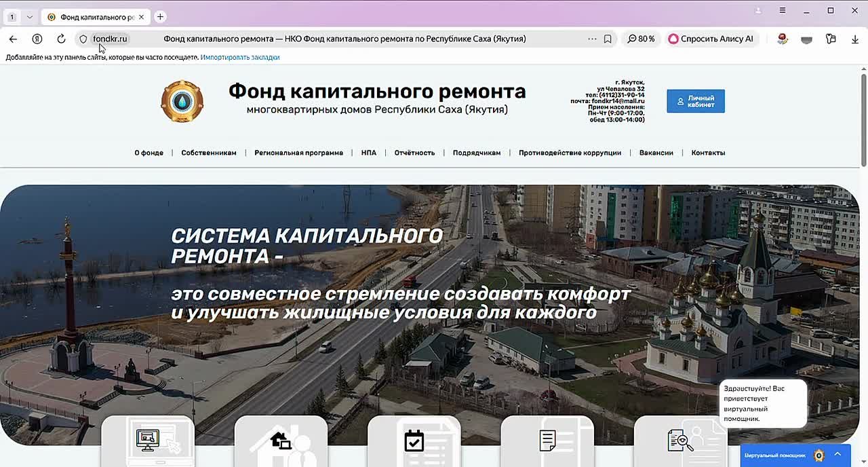The height and width of the screenshot is (467, 868).
Task: Click the document magnifier tile icon
Action: tap(680, 441)
